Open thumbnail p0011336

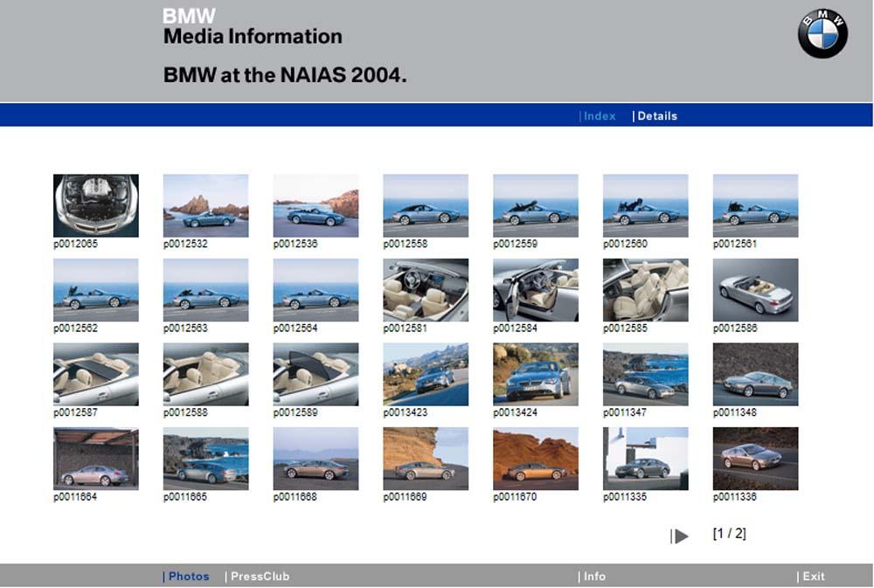[x=755, y=459]
